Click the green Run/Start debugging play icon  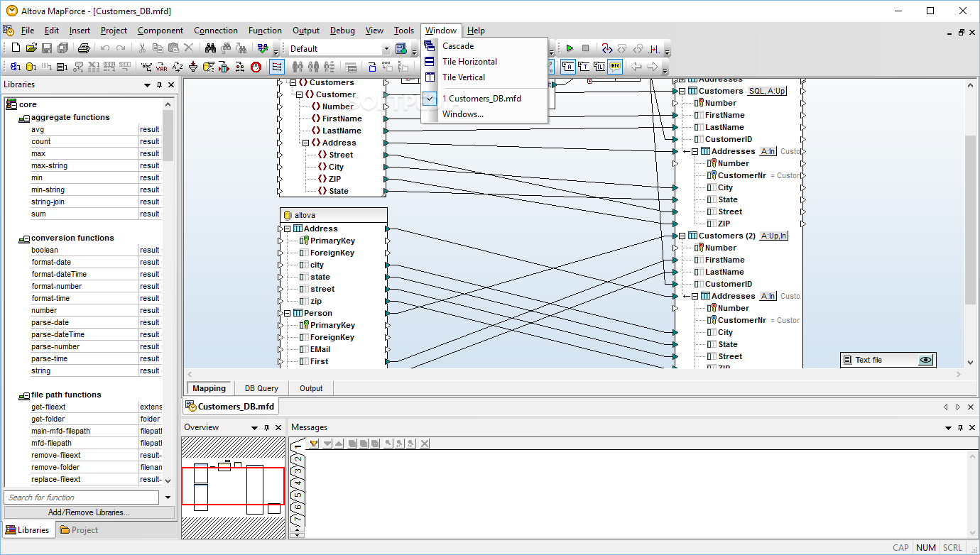point(570,49)
